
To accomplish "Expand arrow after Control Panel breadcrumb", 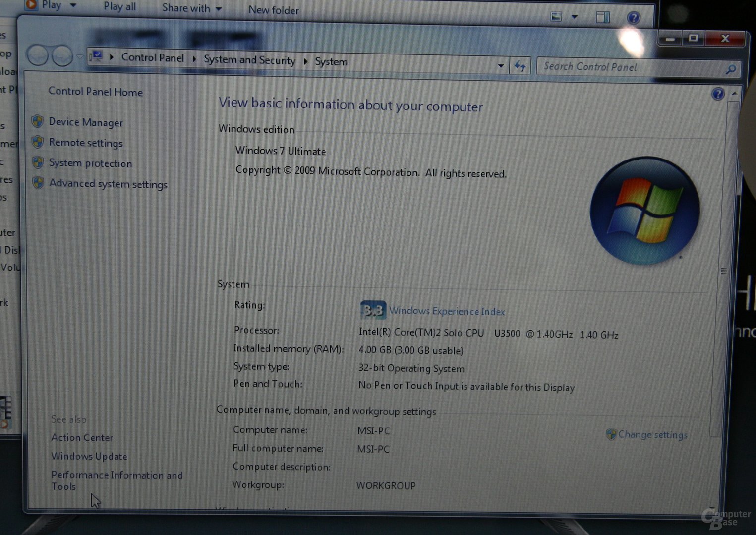I will 194,59.
